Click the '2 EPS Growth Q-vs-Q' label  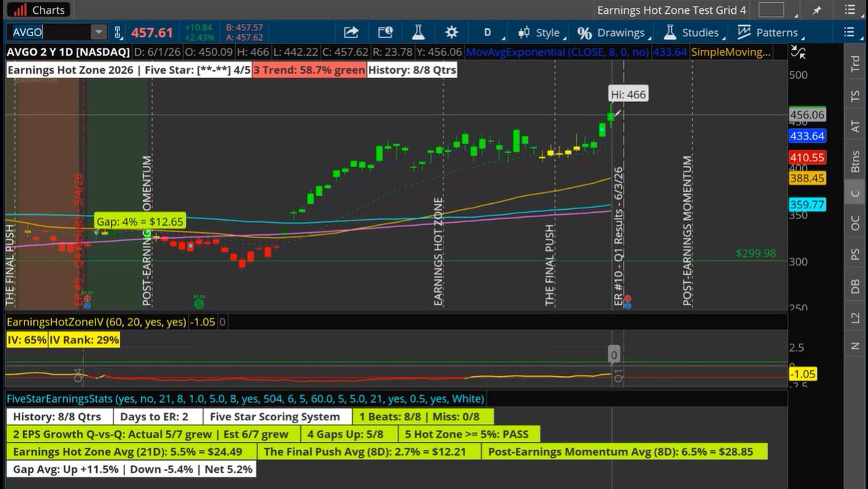point(152,434)
